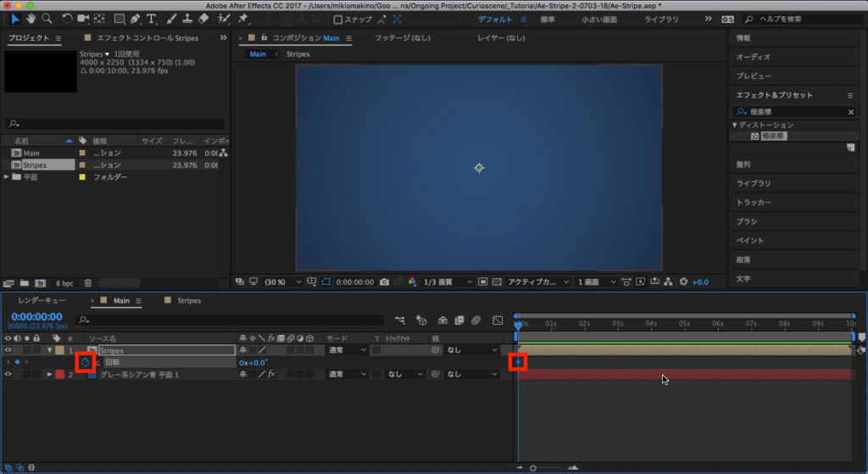Select the Horizontal Type tool

(153, 19)
